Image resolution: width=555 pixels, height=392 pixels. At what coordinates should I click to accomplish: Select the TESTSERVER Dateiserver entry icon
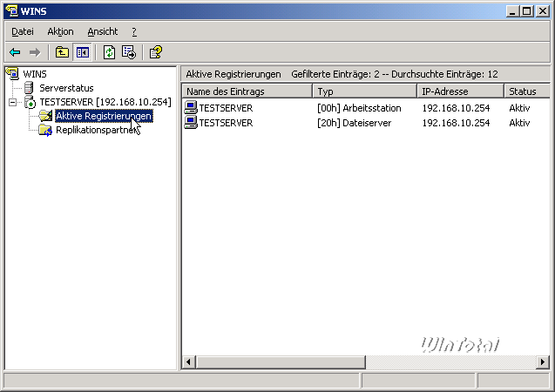(191, 123)
